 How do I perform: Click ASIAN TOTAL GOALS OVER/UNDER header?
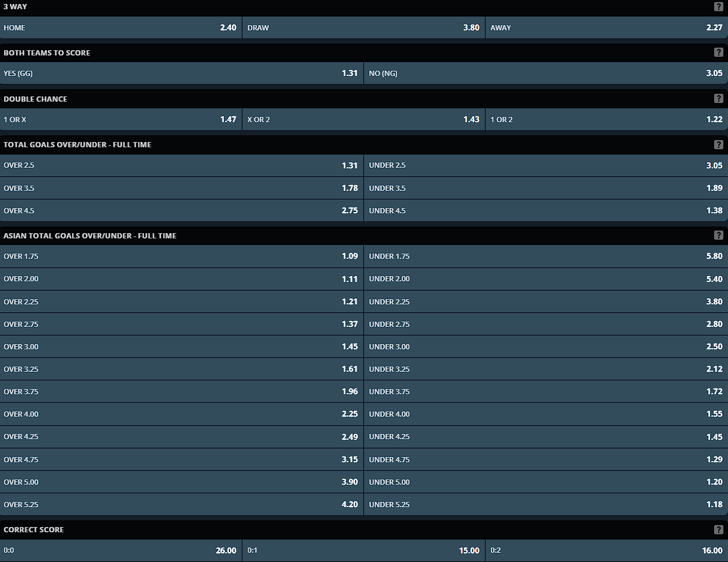click(364, 235)
